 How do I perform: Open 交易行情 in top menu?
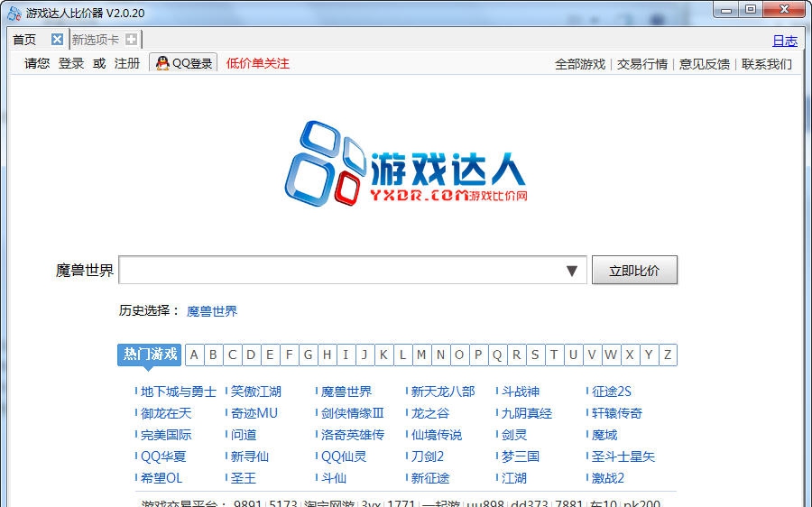pos(642,64)
